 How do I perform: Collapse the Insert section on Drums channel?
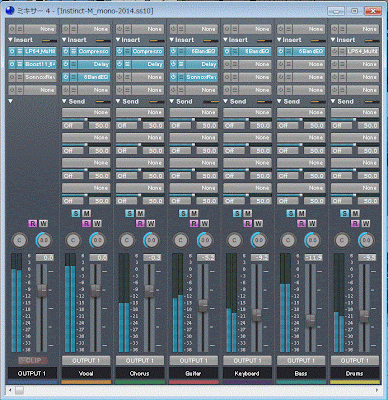[333, 40]
